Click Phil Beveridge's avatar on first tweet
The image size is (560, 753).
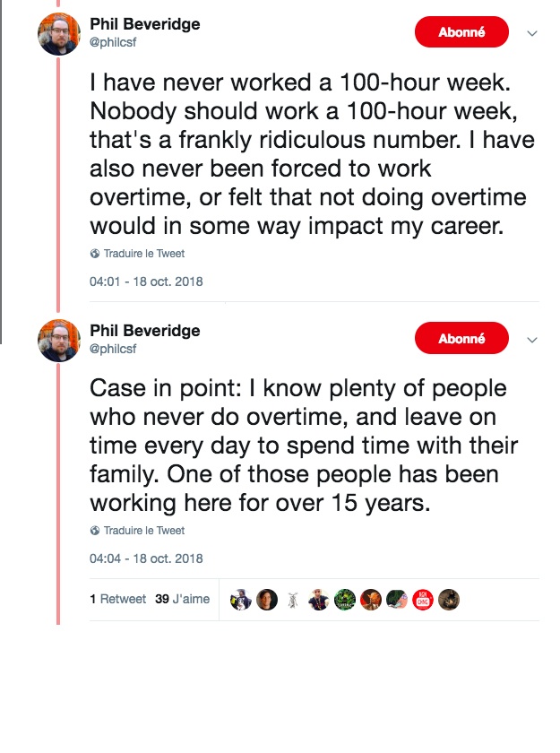click(x=60, y=34)
